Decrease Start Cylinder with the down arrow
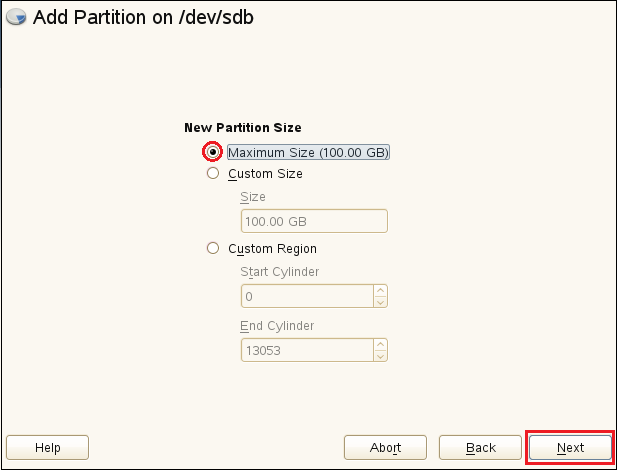The height and width of the screenshot is (470, 617). (x=380, y=301)
